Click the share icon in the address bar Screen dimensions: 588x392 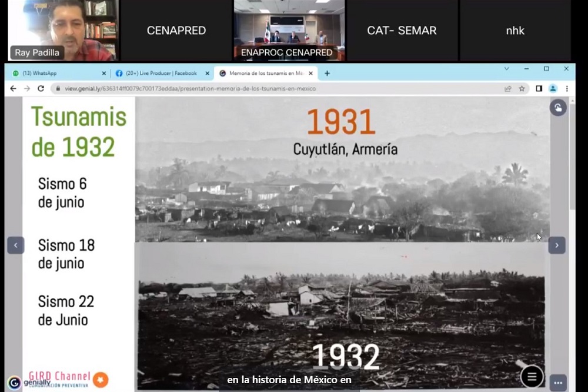(x=507, y=88)
